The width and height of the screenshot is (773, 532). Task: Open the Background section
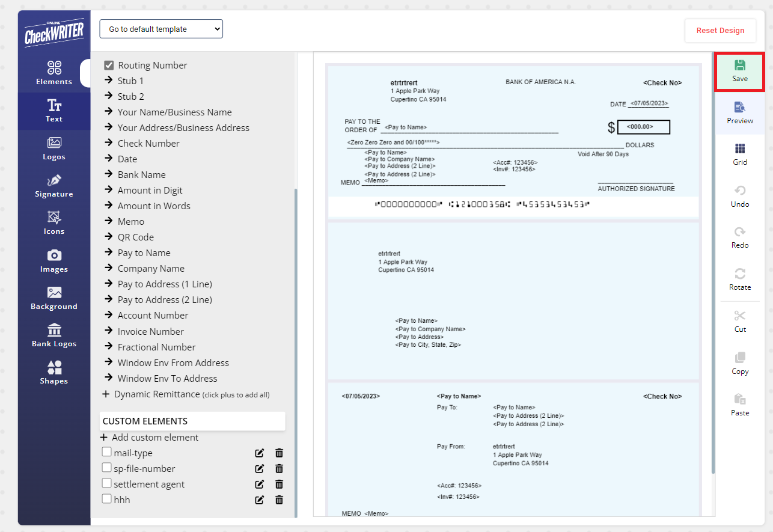tap(54, 298)
